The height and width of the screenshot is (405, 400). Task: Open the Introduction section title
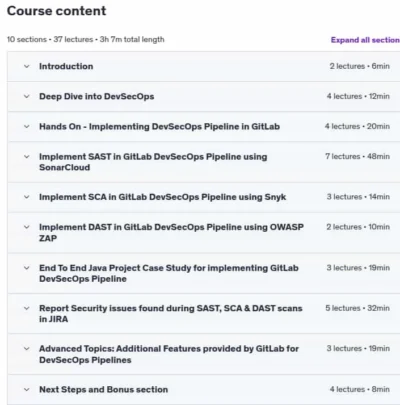click(66, 66)
